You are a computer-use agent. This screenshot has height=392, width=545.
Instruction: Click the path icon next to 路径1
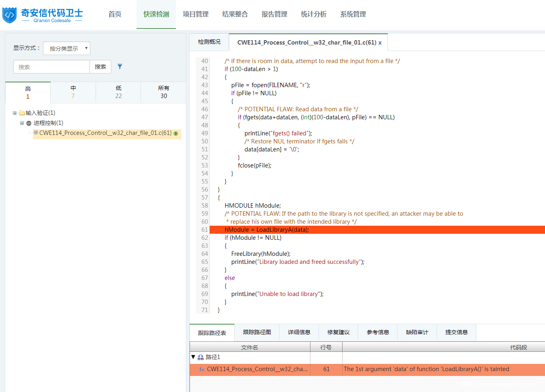(200, 357)
